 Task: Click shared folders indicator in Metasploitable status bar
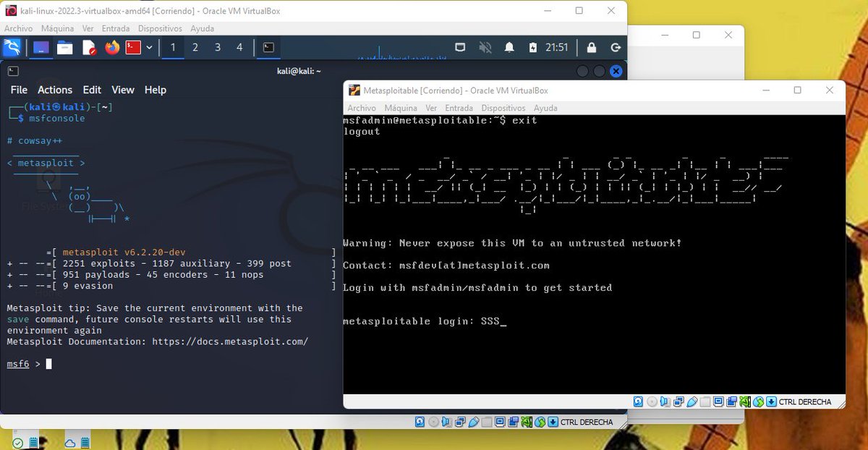(x=705, y=402)
